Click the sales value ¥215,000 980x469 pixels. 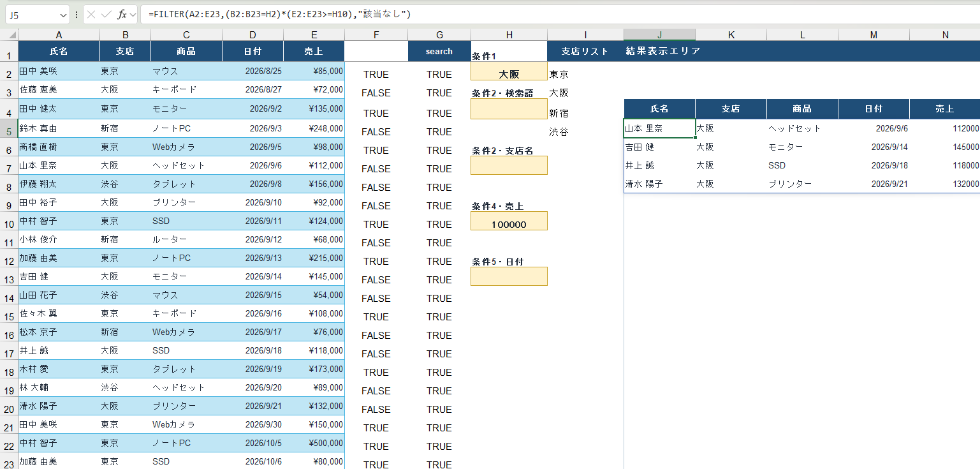coord(314,258)
